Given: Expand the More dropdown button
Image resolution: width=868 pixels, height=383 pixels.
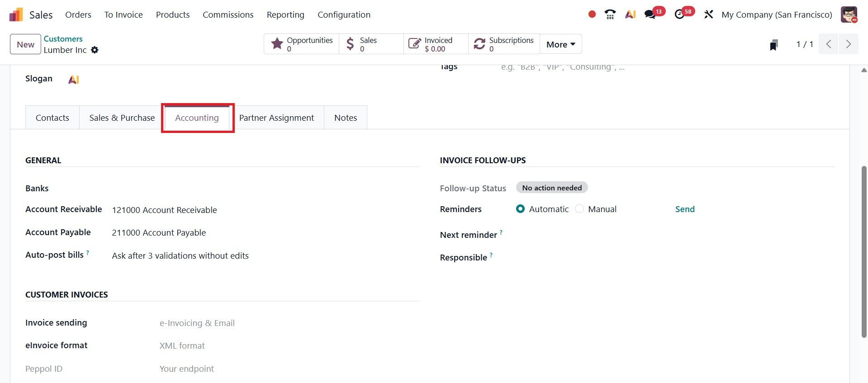Looking at the screenshot, I should [560, 44].
